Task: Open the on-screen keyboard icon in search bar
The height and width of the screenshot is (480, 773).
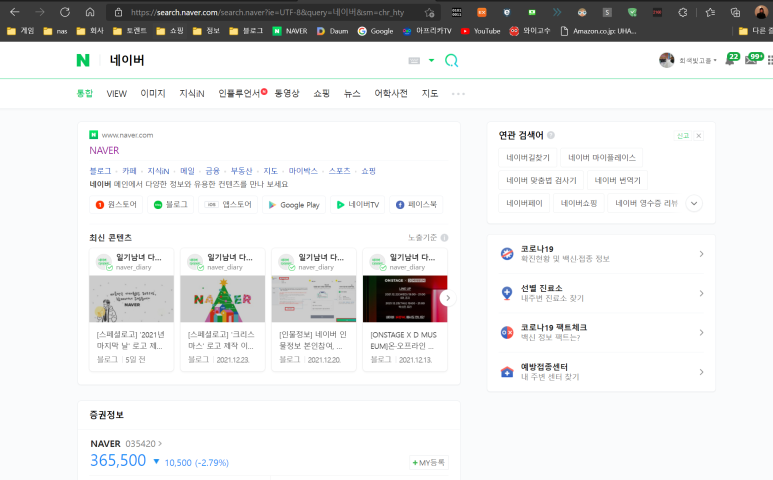Action: pos(414,61)
